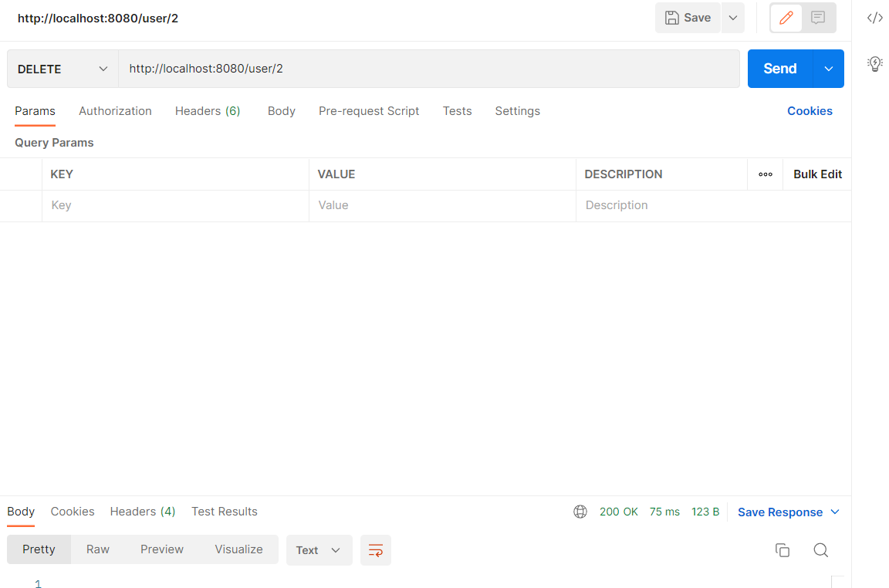Image resolution: width=889 pixels, height=588 pixels.
Task: Click the Description input cell
Action: click(x=713, y=205)
